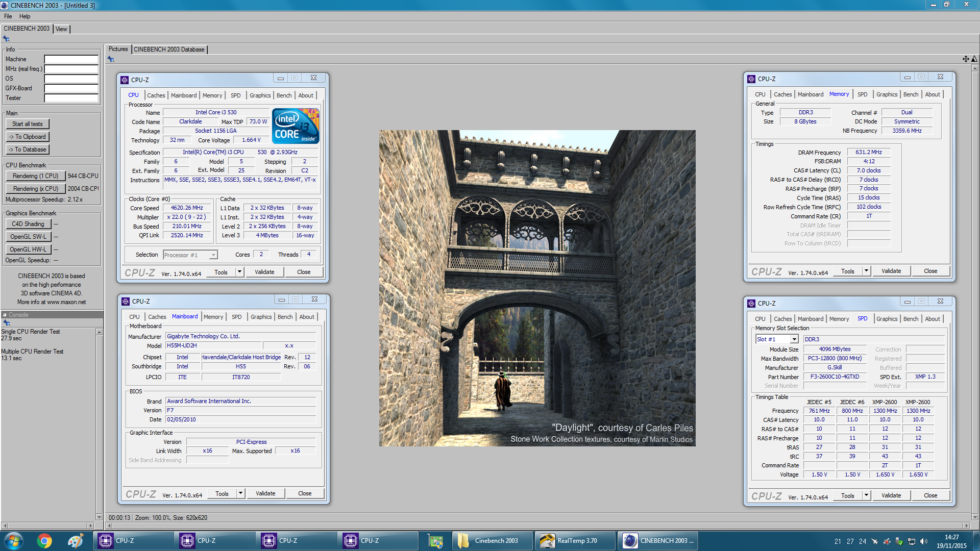Run Rendering (1 CPU) benchmark
980x551 pixels.
coord(36,176)
